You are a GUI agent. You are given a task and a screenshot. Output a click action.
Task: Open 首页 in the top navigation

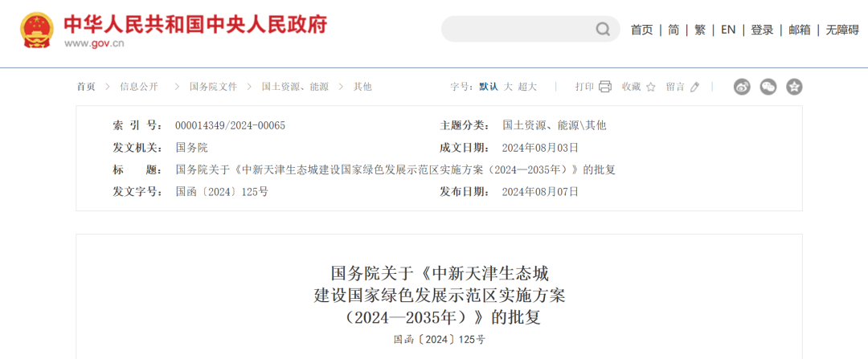(x=641, y=30)
